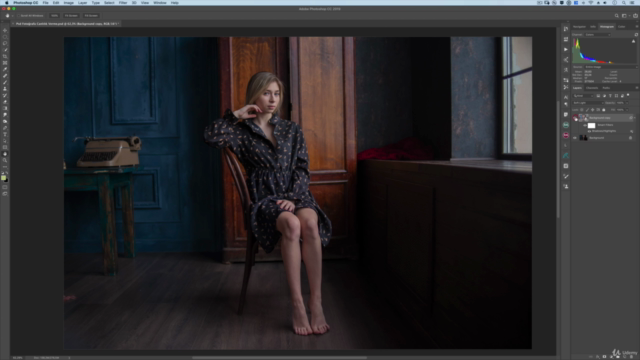
Task: Refresh the histogram with uncached data
Action: coord(636,35)
